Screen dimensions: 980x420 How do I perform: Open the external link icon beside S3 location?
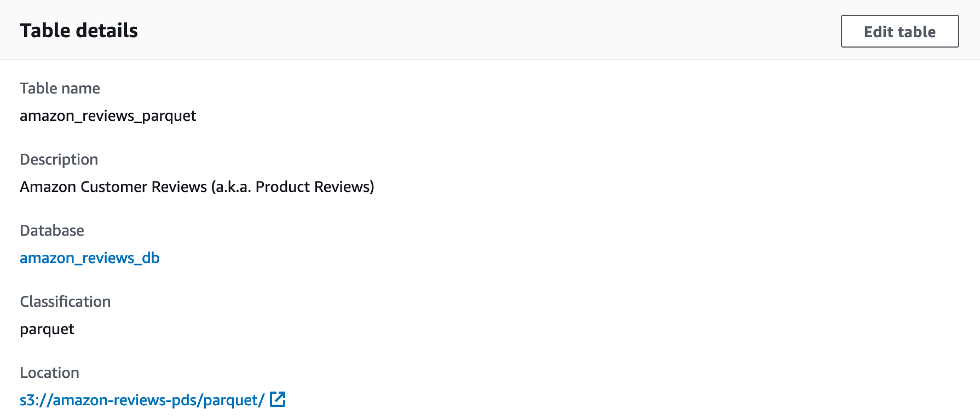278,399
